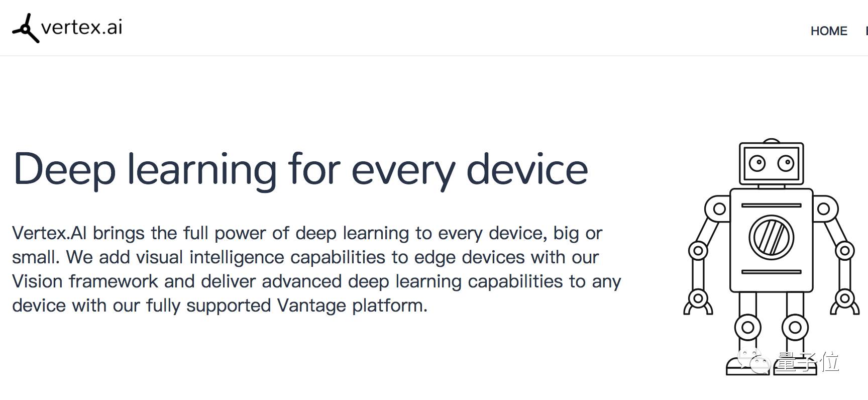Click the robot's right eye

point(786,163)
